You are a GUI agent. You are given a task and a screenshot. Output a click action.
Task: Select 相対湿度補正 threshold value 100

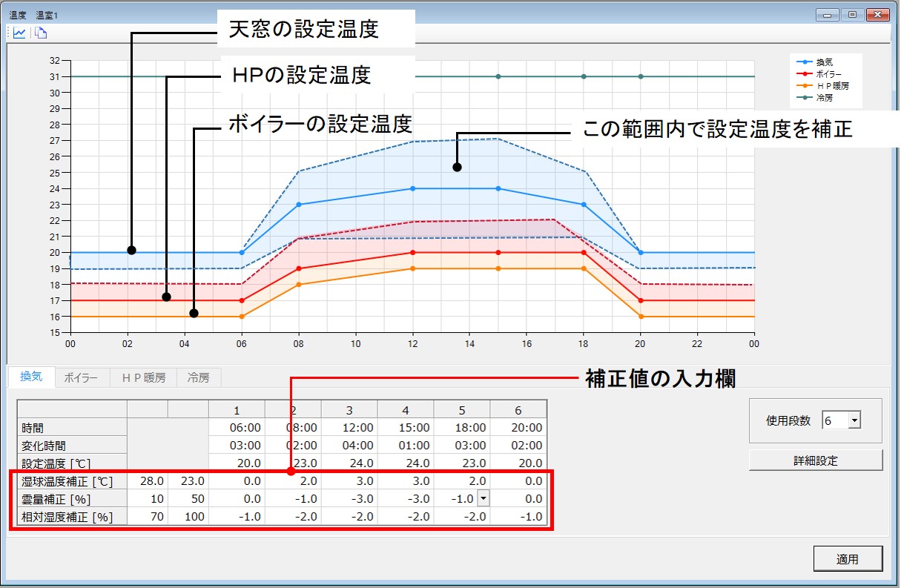188,517
